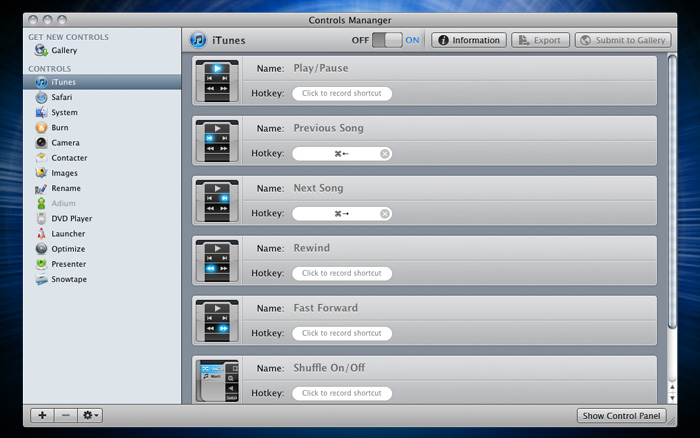The image size is (700, 438).
Task: Toggle the iTunes OFF/ON switch
Action: 387,40
